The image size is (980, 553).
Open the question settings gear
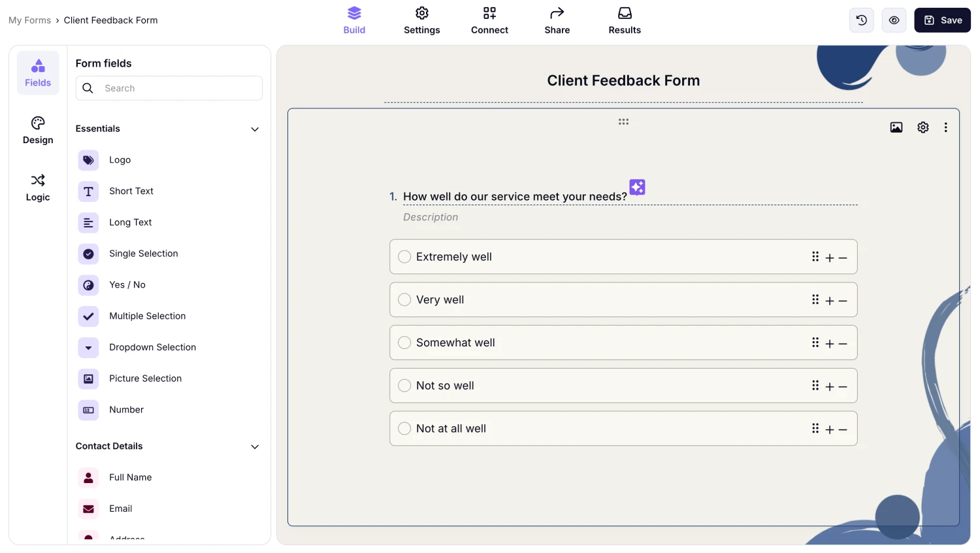click(923, 127)
